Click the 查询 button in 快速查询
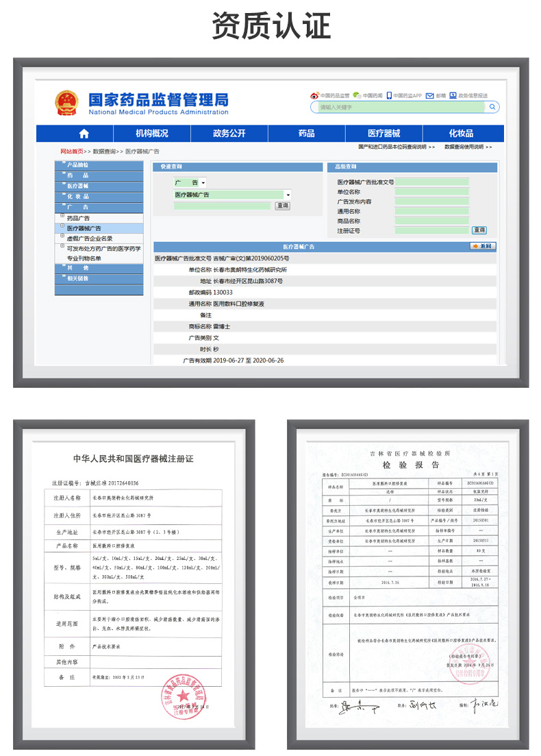This screenshot has height=756, width=541. click(x=282, y=206)
